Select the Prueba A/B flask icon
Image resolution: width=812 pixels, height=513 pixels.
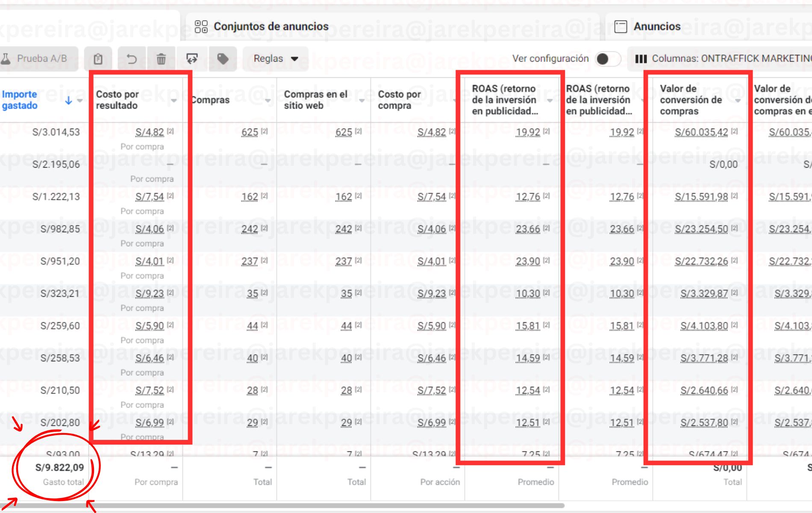(7, 59)
